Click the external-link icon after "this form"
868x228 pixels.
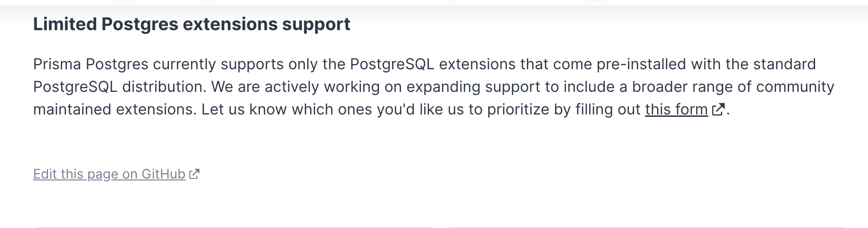point(718,109)
